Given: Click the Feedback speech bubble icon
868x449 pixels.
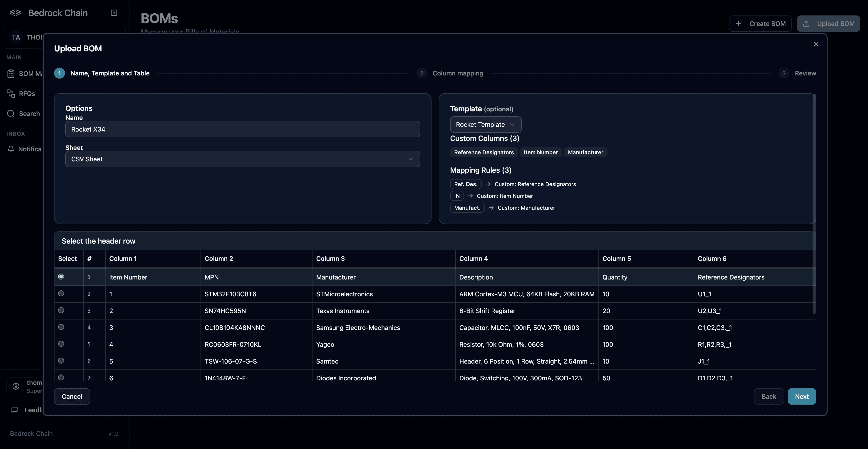Looking at the screenshot, I should (x=15, y=410).
